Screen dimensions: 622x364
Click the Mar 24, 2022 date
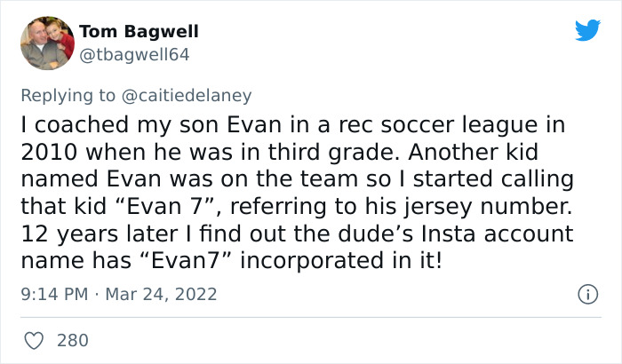click(163, 293)
